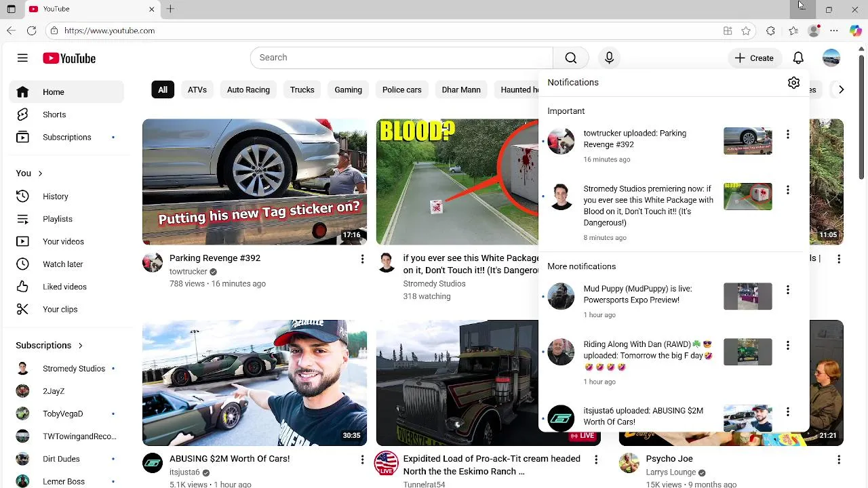Viewport: 868px width, 488px height.
Task: Open Watch later list
Action: [66, 264]
